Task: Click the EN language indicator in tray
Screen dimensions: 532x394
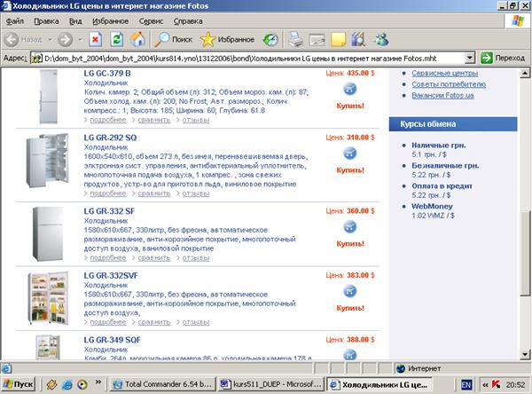Action: click(x=466, y=385)
